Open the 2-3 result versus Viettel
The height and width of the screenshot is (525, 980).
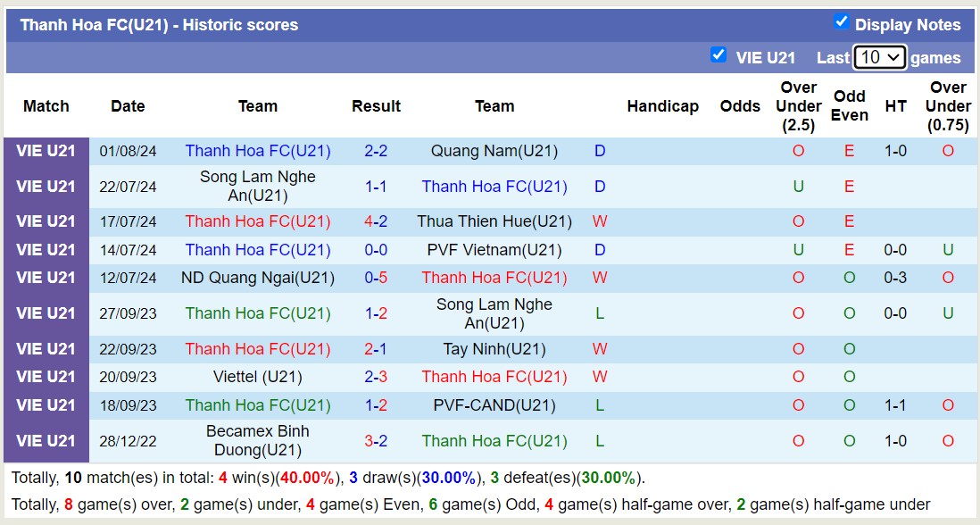pyautogui.click(x=376, y=377)
